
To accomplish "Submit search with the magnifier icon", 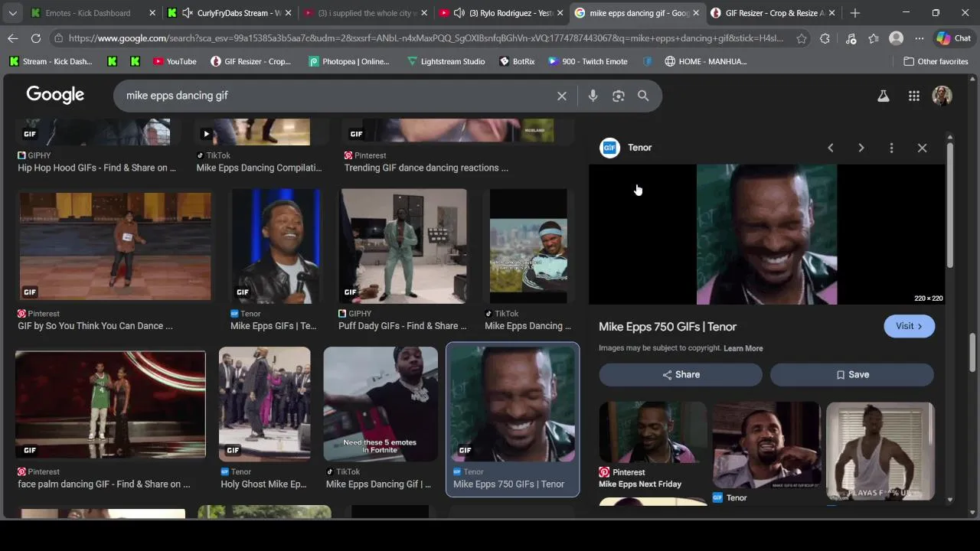I will point(643,96).
